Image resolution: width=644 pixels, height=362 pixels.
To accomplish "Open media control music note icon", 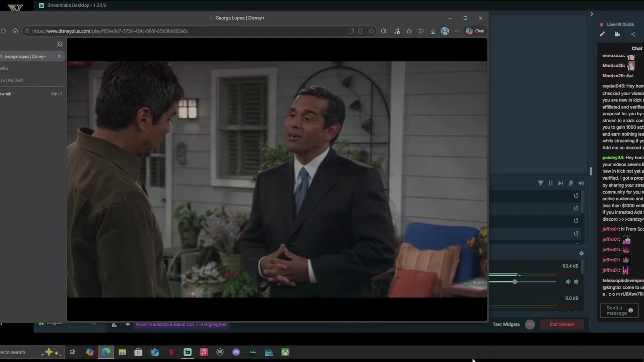I will click(x=397, y=31).
